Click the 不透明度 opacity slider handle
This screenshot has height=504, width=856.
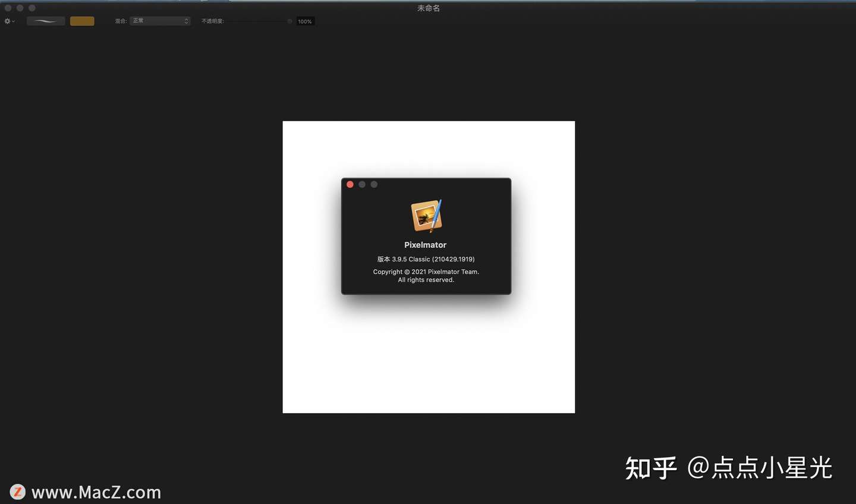pos(289,21)
